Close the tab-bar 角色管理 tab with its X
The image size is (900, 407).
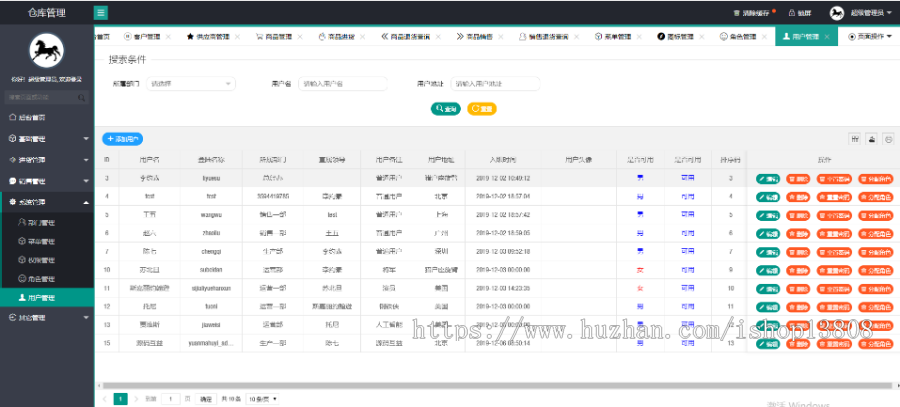764,37
